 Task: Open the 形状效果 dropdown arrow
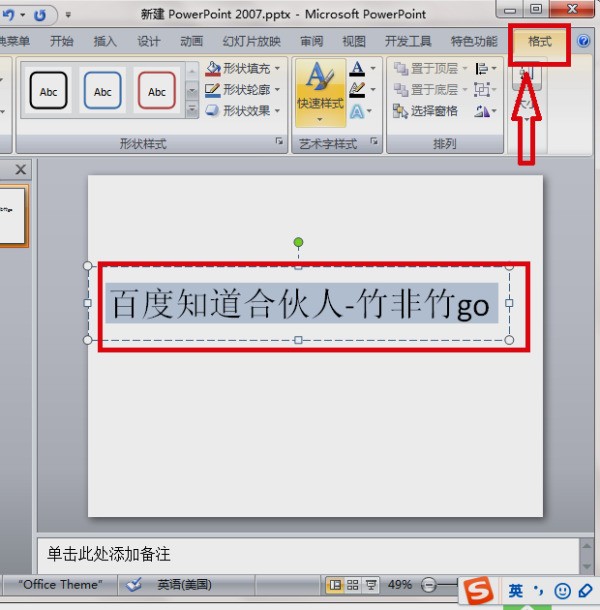(277, 111)
